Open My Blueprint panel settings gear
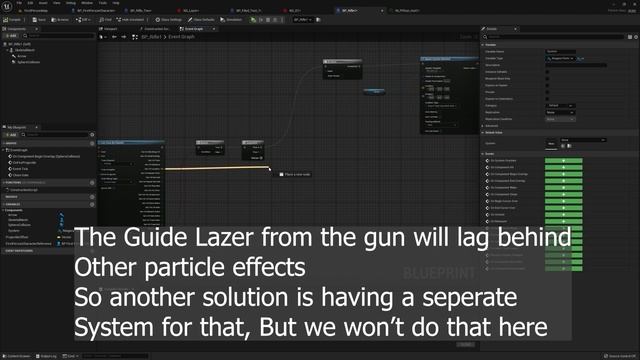 92,135
